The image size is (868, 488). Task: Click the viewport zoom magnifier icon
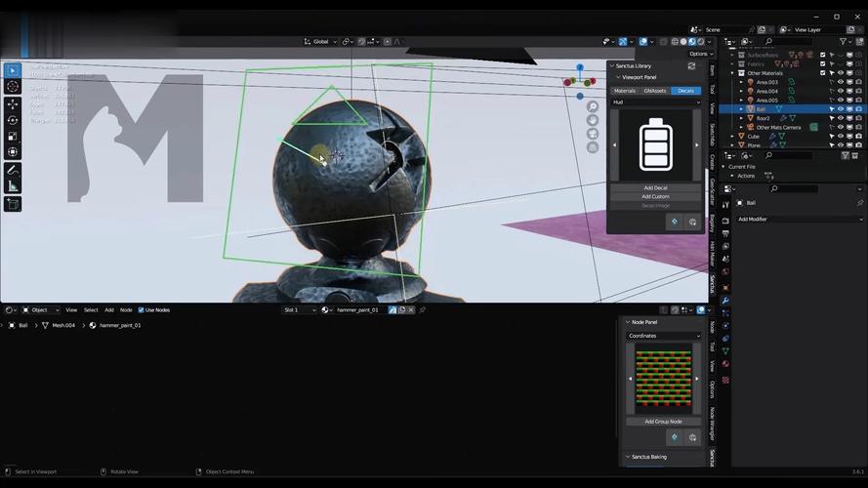(x=593, y=106)
